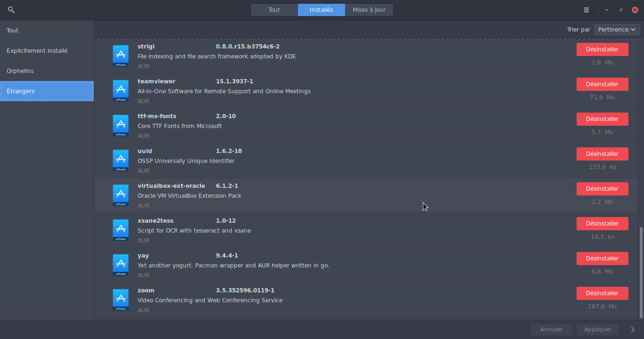Click the uuid package icon
Screen dimensions: 644x339
pos(121,161)
